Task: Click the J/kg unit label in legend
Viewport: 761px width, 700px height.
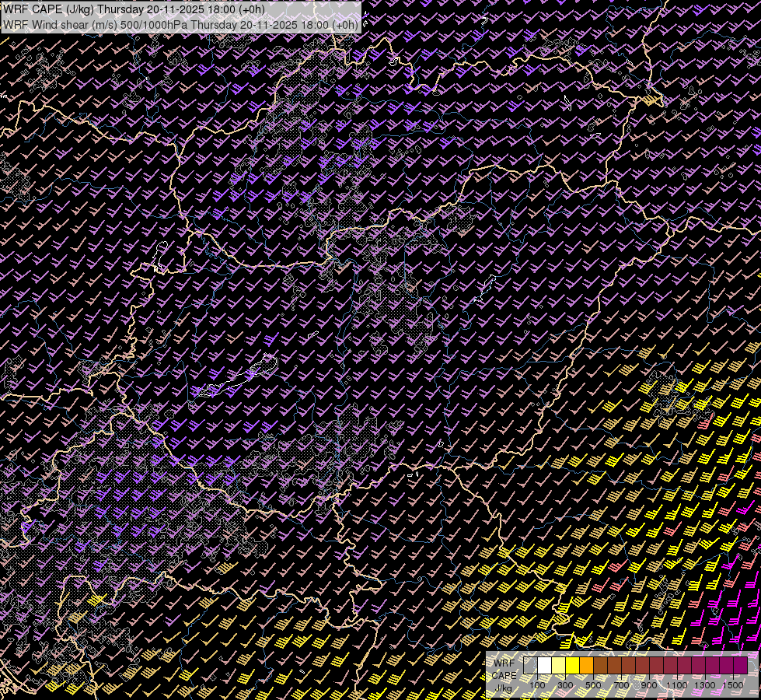Action: click(x=503, y=688)
